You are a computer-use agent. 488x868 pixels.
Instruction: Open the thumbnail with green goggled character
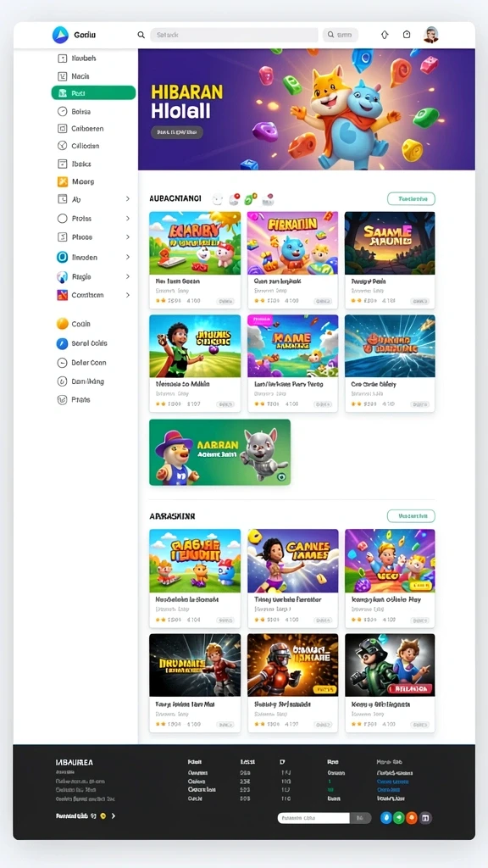390,665
